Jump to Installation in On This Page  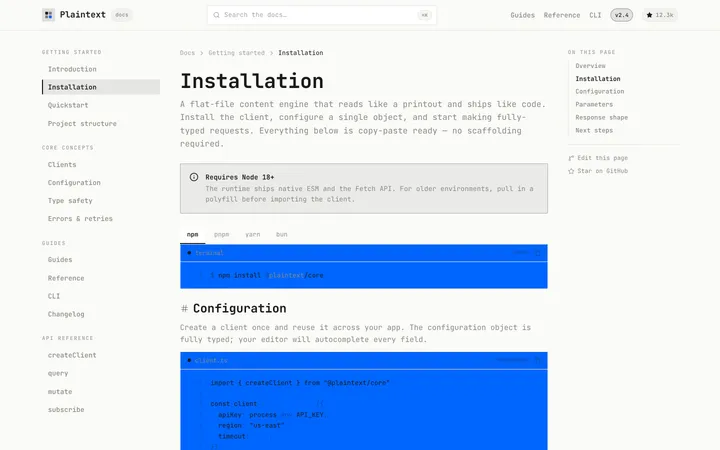pos(598,79)
